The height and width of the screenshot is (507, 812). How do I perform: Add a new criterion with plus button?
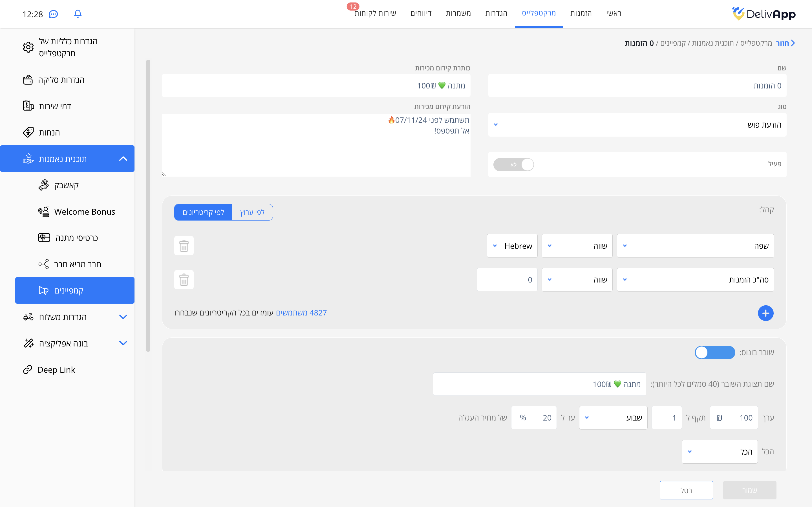[x=765, y=313]
